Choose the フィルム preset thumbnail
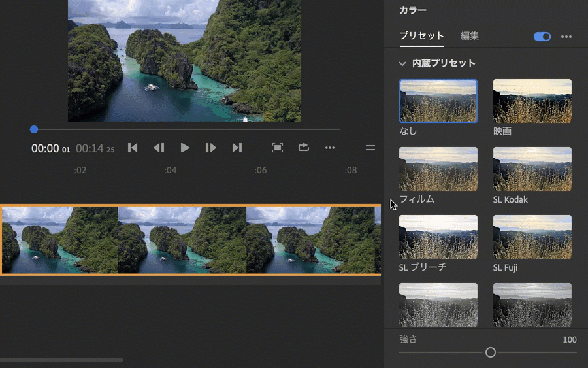This screenshot has width=588, height=368. point(438,169)
